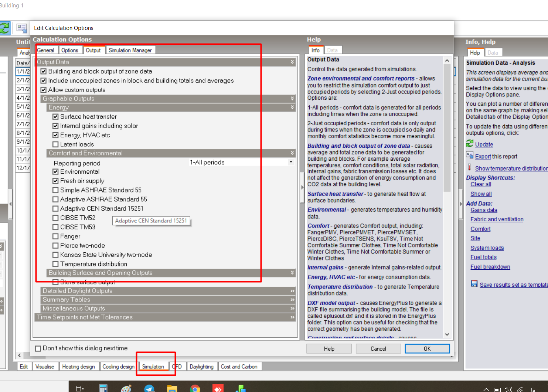Expand Time Setpoints not Met Tolerances section

pos(166,317)
